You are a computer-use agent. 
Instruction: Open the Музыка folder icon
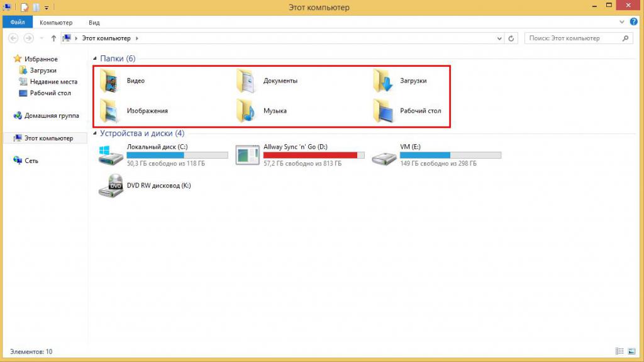pyautogui.click(x=247, y=111)
